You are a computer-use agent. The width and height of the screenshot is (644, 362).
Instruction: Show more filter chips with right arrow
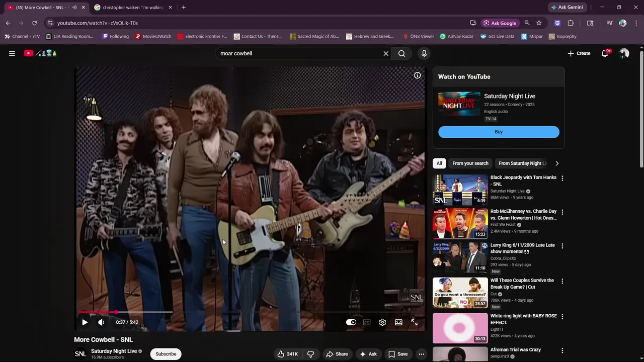point(556,163)
